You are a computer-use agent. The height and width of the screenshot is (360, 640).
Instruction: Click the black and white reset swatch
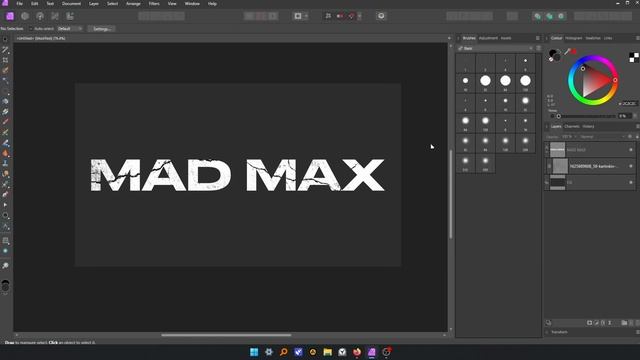[633, 58]
